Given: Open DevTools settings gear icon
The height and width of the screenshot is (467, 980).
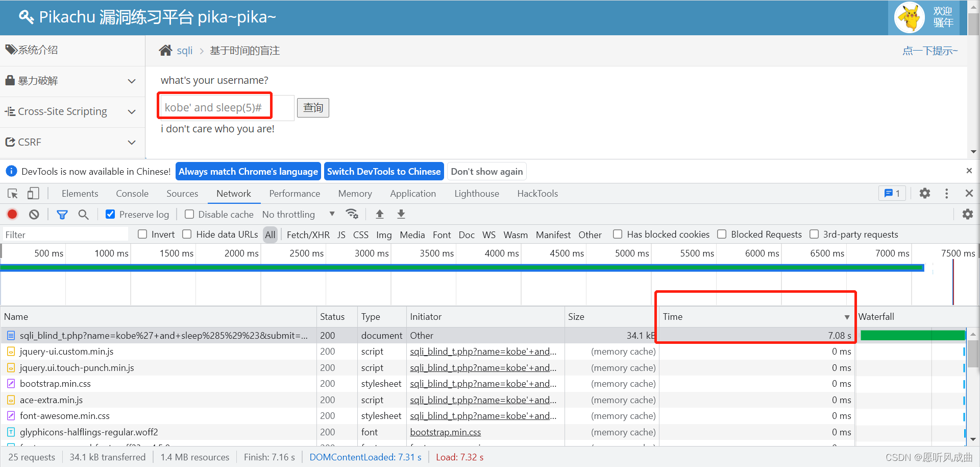Looking at the screenshot, I should click(925, 193).
